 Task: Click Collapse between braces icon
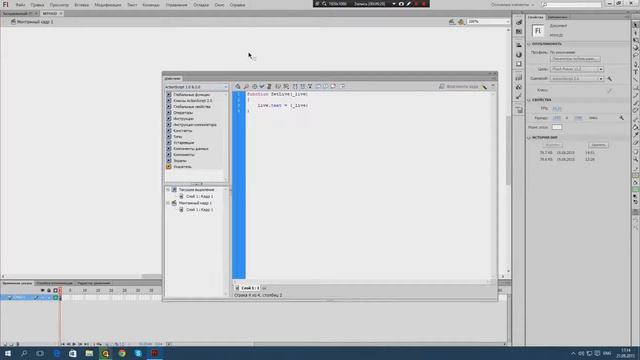[x=295, y=87]
